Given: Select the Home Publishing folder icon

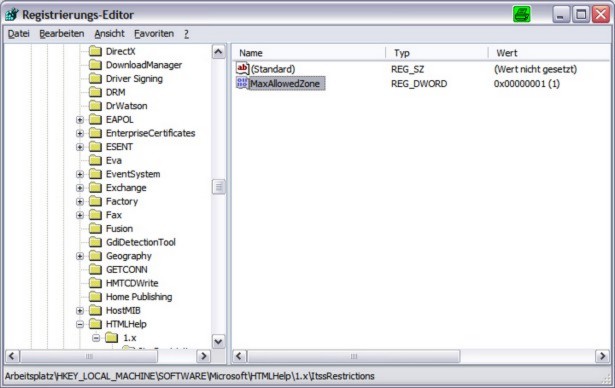Looking at the screenshot, I should (x=95, y=297).
